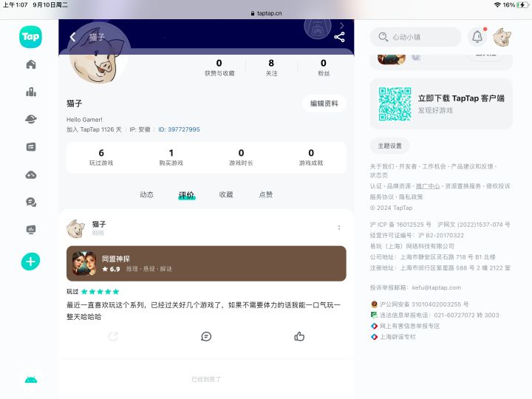The height and width of the screenshot is (399, 532).
Task: Open the 同盟神探 game card
Action: (206, 263)
